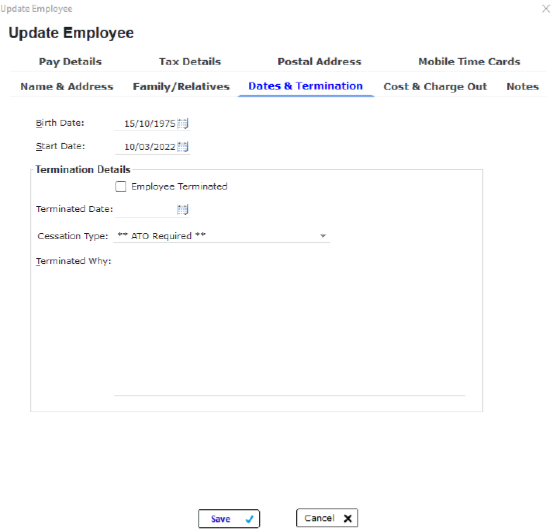Switch to the Pay Details tab

(70, 62)
